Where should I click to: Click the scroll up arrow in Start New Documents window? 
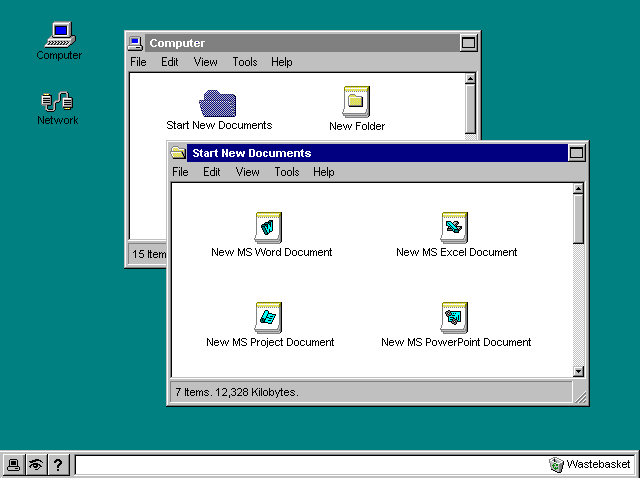click(578, 189)
